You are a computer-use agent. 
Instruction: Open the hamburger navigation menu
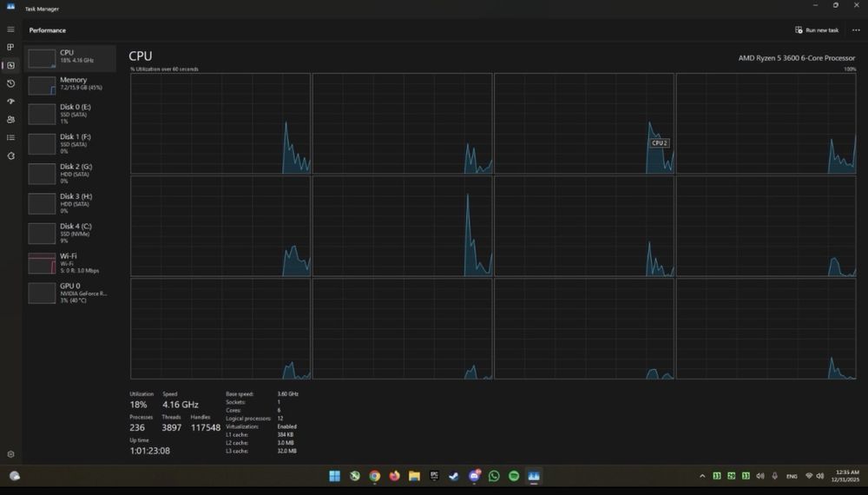(x=10, y=30)
